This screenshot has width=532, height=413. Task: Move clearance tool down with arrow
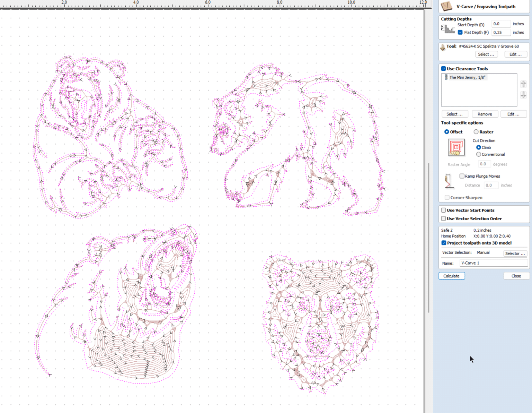coord(523,95)
